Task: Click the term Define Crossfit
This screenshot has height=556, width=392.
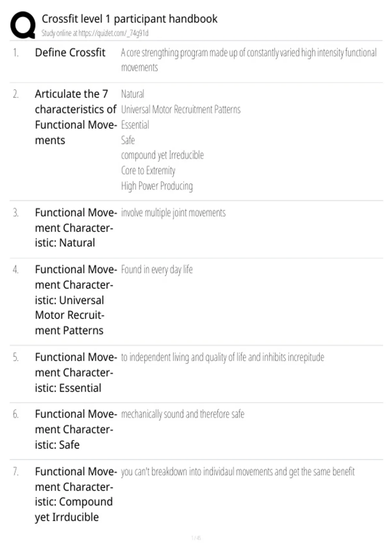Action: click(70, 52)
